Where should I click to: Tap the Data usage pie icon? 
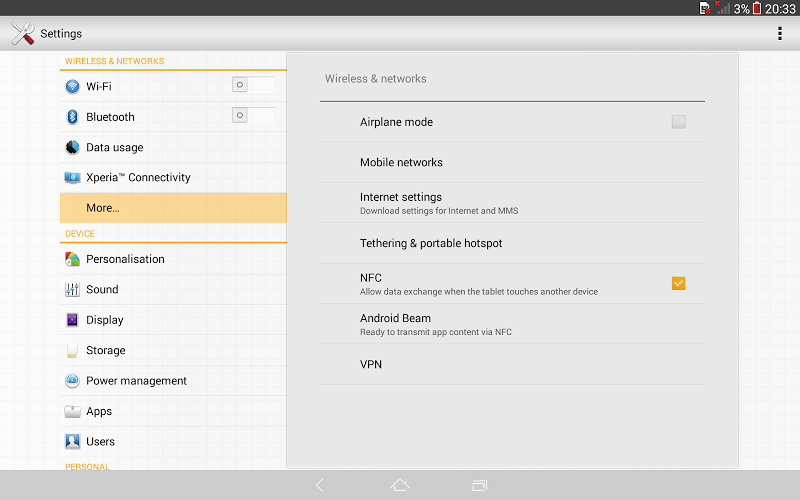click(72, 147)
